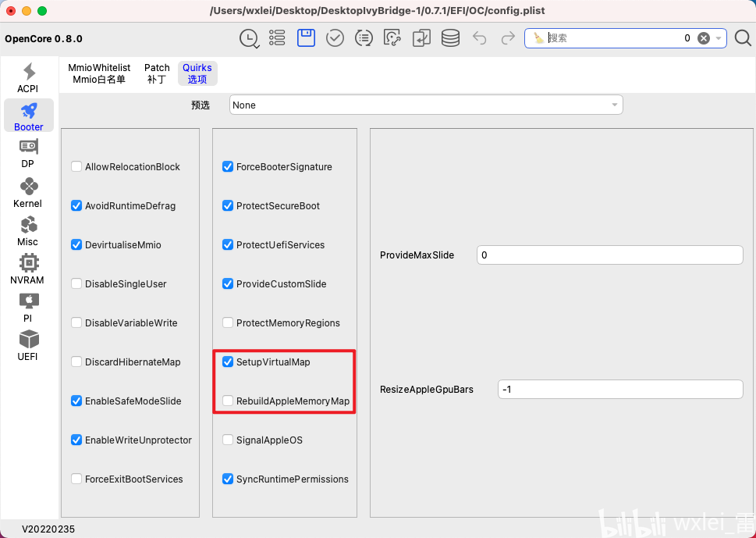Enable AllowRelocationBlock checkbox
This screenshot has width=756, height=538.
coord(76,166)
